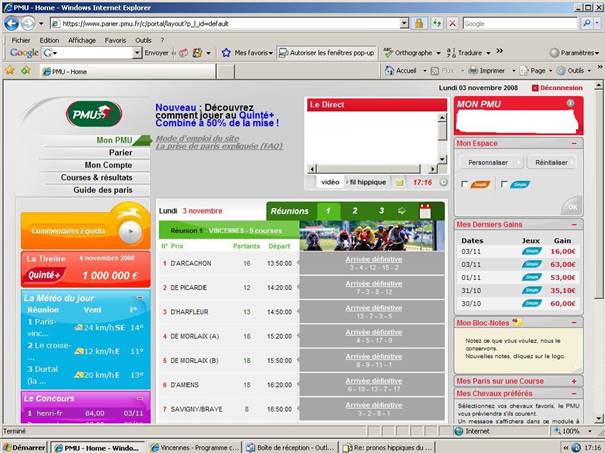
Task: Open the Affichage menu
Action: (82, 40)
